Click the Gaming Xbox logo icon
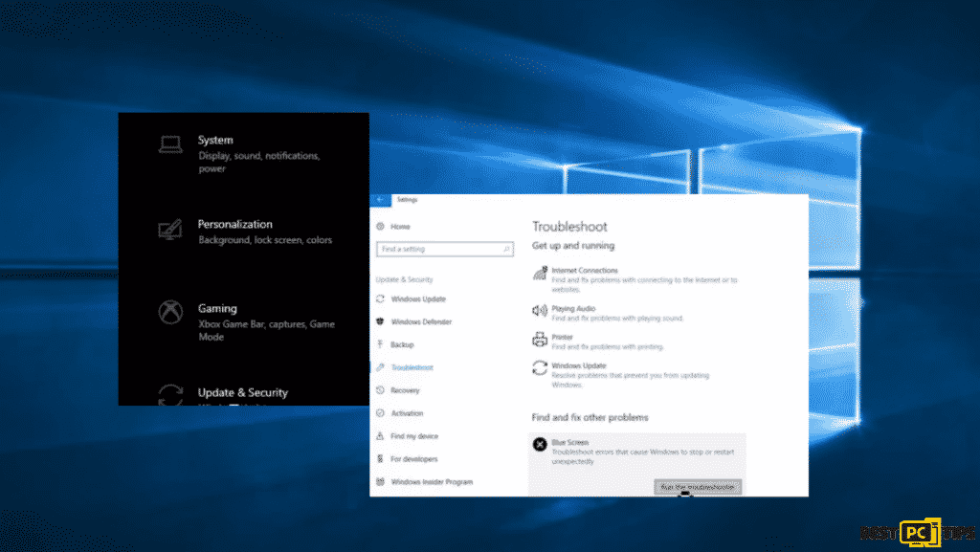Screen dimensions: 980x552 170,313
